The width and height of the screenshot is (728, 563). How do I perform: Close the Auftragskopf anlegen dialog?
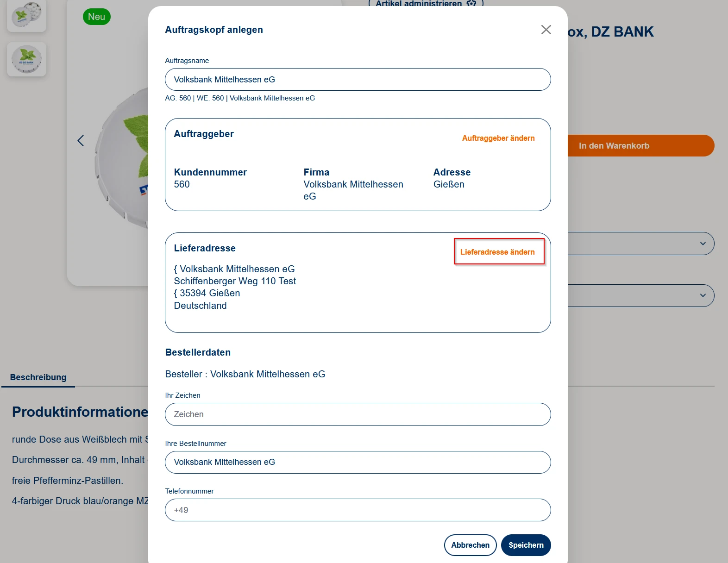[x=546, y=30]
